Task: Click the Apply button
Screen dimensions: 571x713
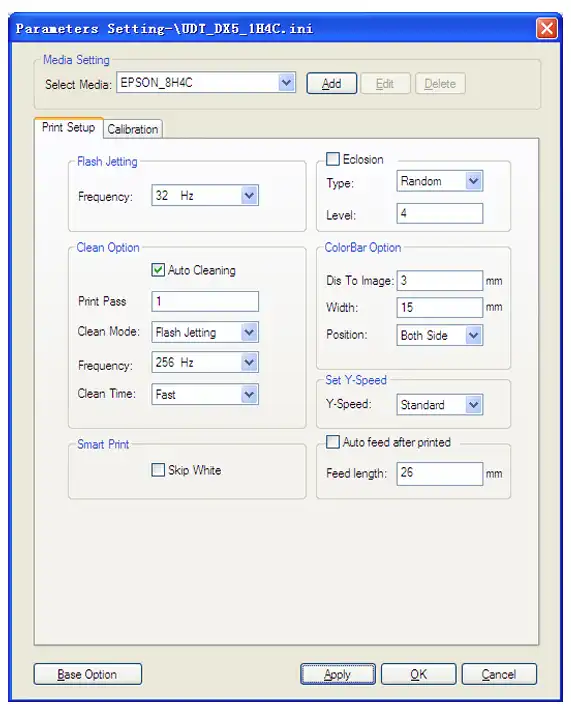Action: point(338,674)
